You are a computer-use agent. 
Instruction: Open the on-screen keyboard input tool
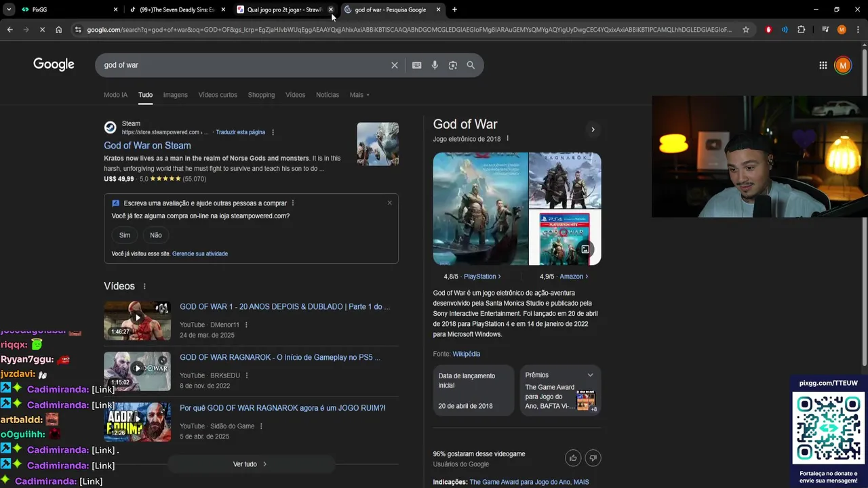(x=416, y=65)
